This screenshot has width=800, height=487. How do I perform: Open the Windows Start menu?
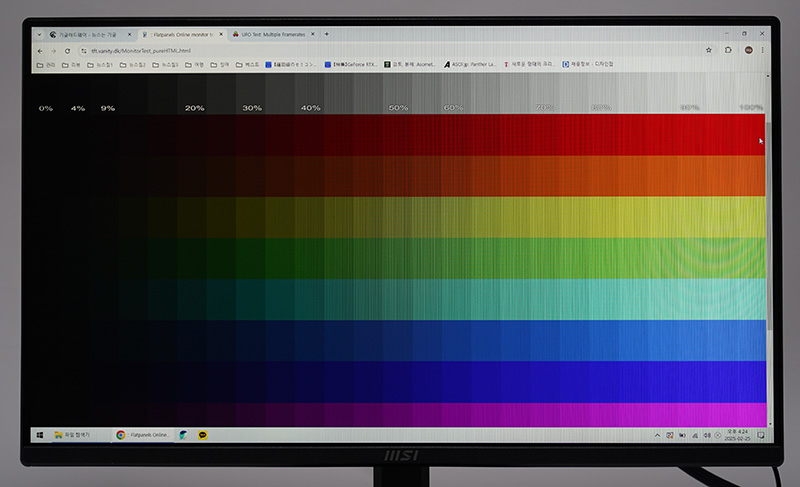pyautogui.click(x=40, y=435)
